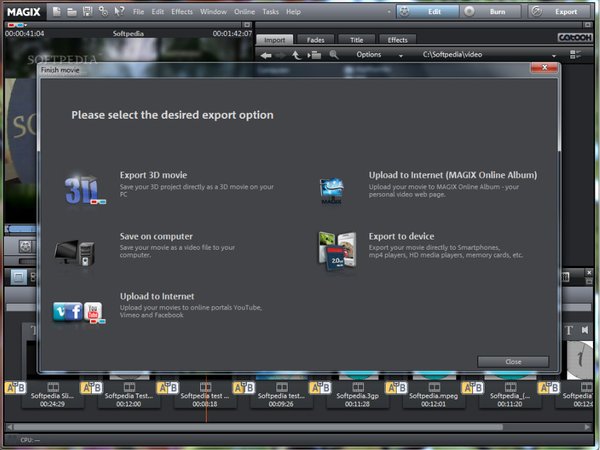Click the search magnifier icon in Import panel

pos(334,55)
